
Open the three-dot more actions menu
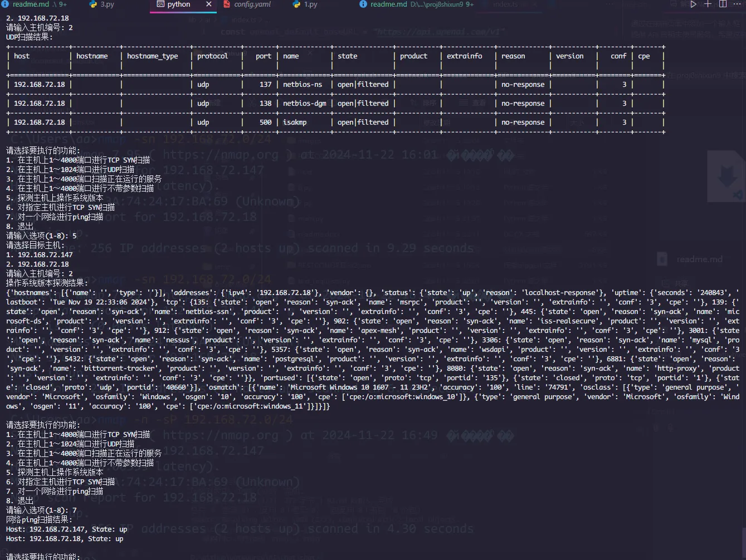738,4
